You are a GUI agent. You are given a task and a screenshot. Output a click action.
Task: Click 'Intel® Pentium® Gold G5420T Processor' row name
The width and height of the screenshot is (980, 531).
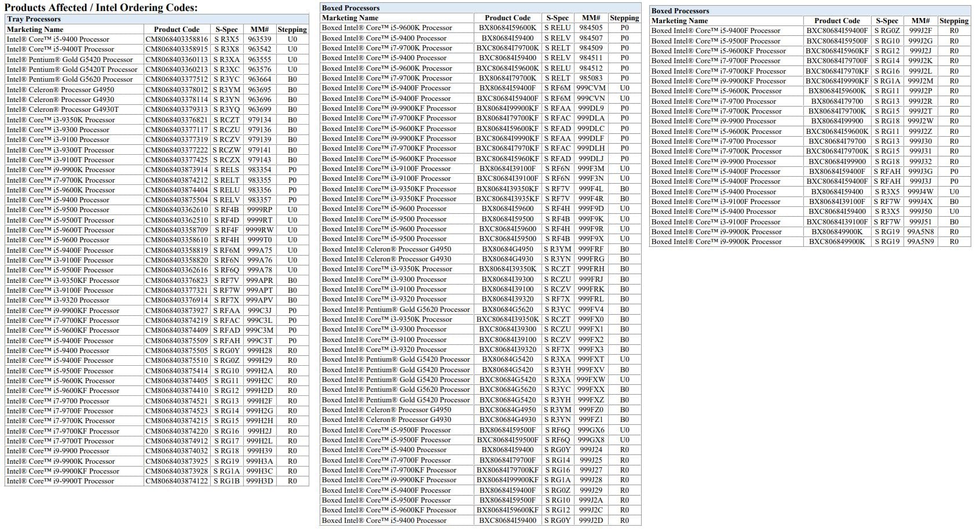(72, 70)
